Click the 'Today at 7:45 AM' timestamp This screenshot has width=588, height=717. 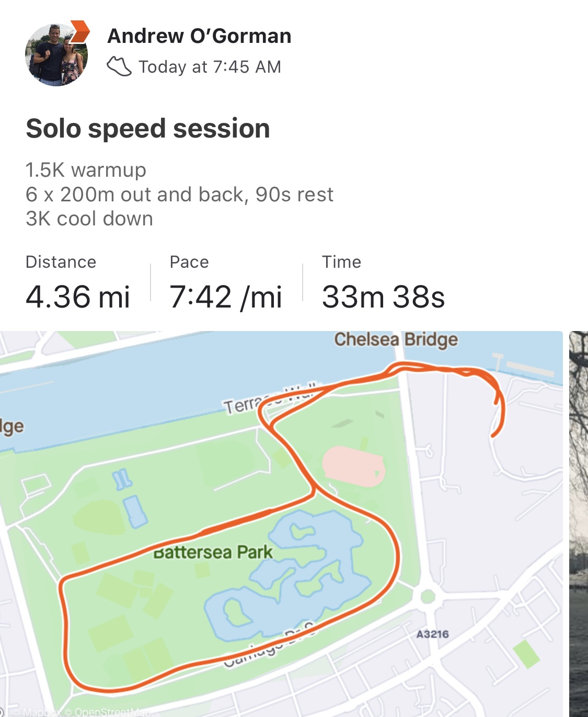pyautogui.click(x=210, y=67)
